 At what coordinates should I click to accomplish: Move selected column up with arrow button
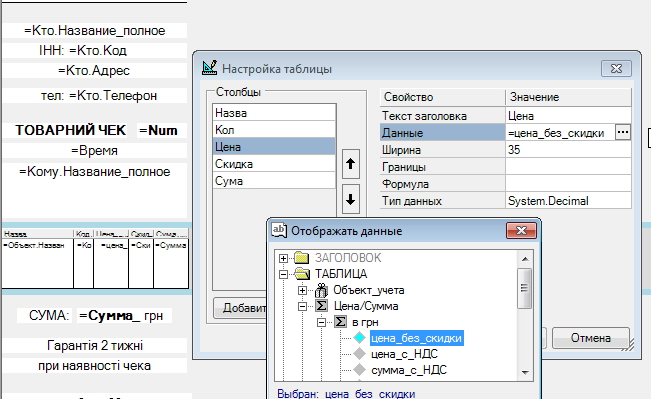pyautogui.click(x=350, y=164)
